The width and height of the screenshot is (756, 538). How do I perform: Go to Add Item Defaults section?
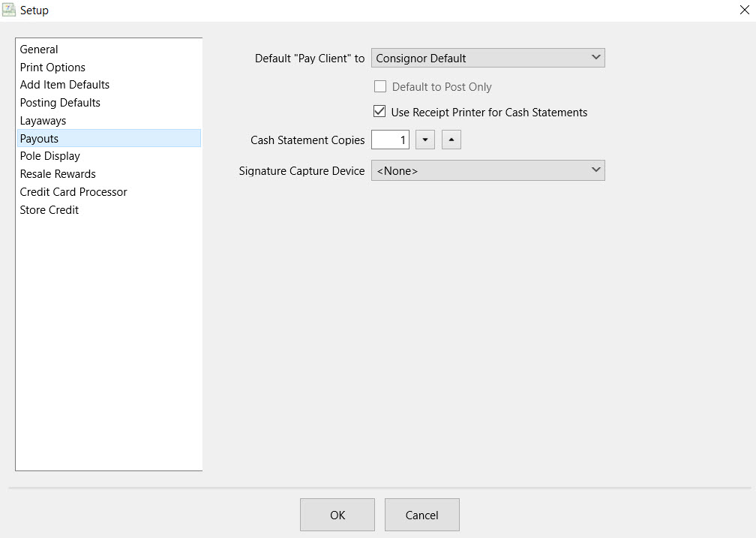click(x=64, y=85)
